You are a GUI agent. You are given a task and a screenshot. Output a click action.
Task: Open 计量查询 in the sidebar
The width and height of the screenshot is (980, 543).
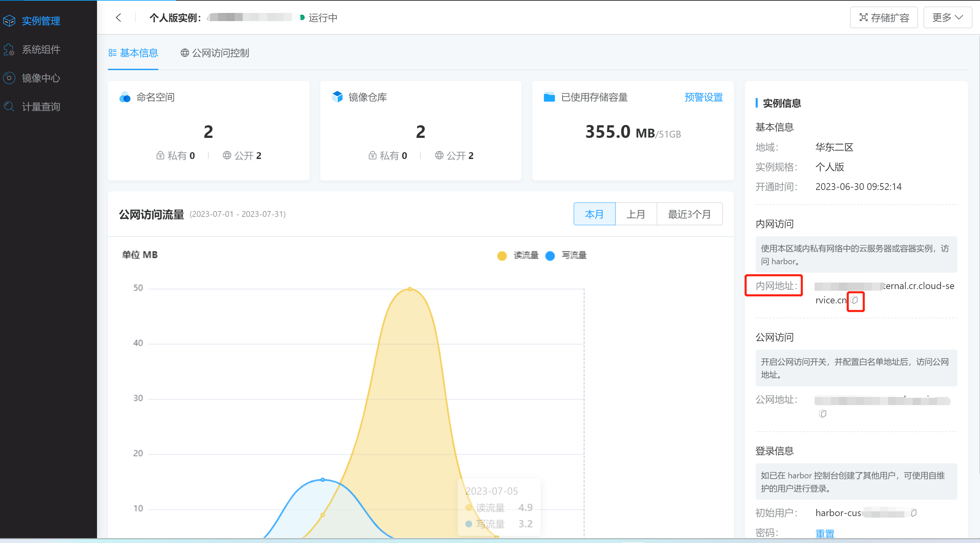click(41, 107)
